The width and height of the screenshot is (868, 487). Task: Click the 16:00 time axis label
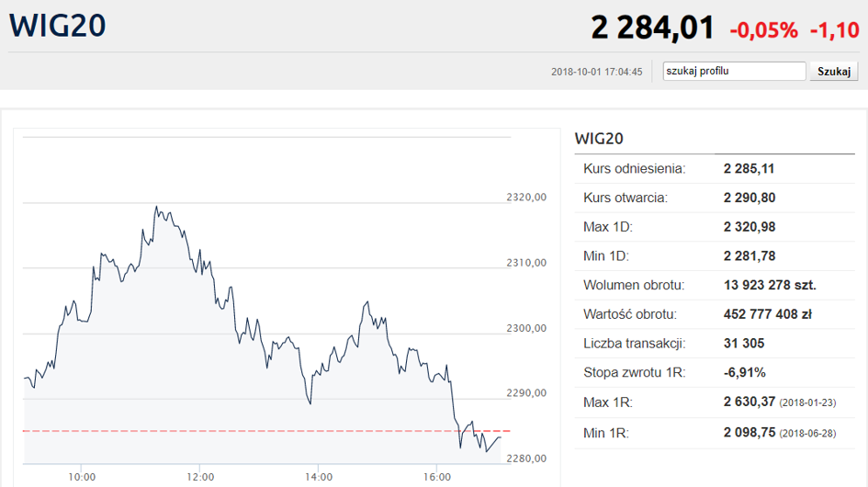(x=437, y=476)
